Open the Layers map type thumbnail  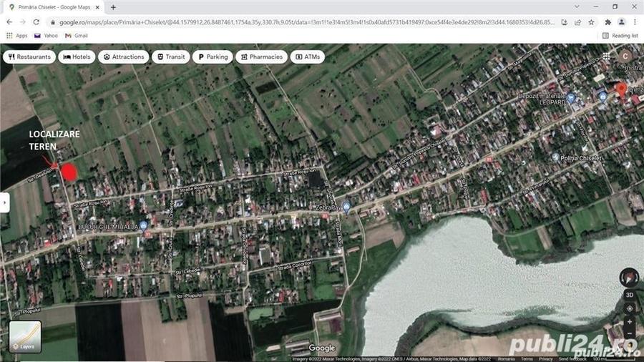click(x=25, y=336)
